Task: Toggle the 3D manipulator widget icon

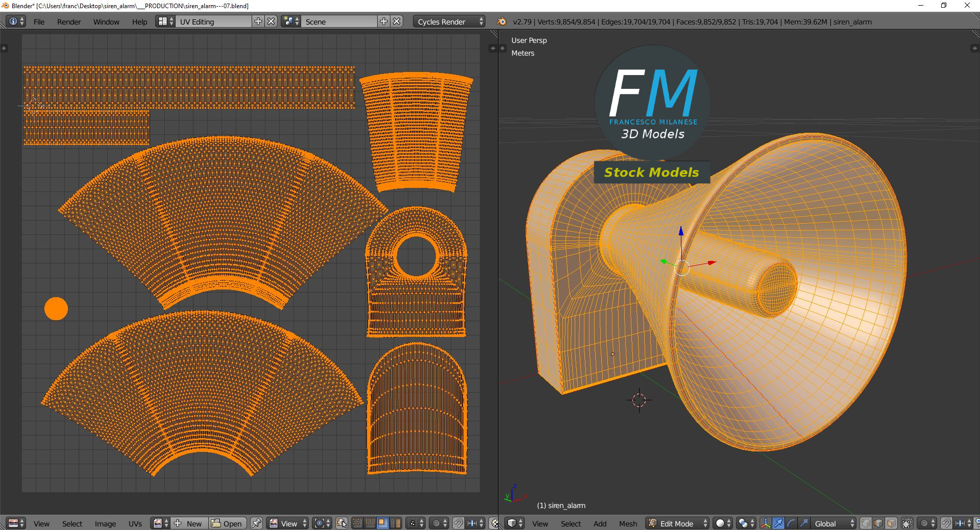Action: 766,523
